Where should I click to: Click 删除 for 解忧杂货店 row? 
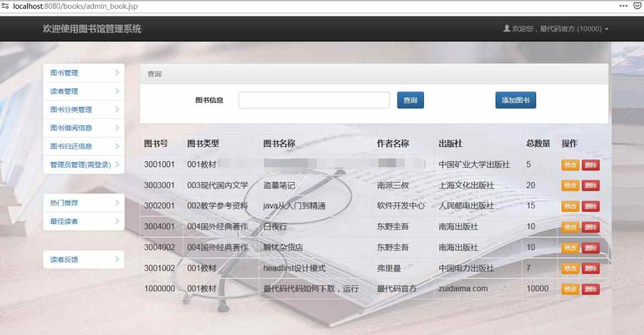pyautogui.click(x=591, y=248)
